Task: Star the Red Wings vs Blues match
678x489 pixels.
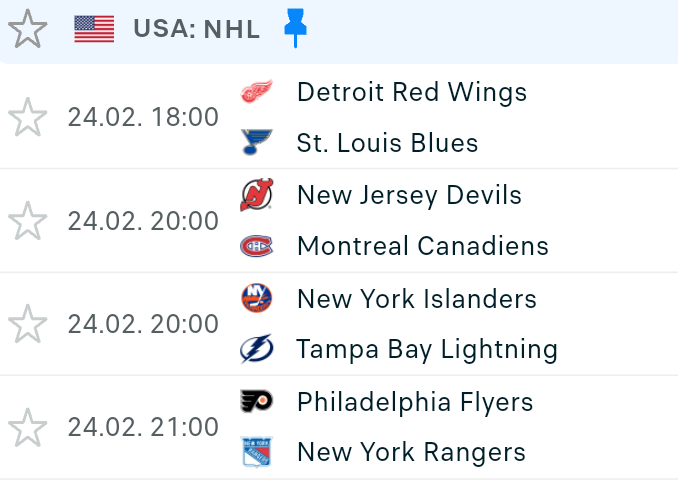Action: [28, 118]
